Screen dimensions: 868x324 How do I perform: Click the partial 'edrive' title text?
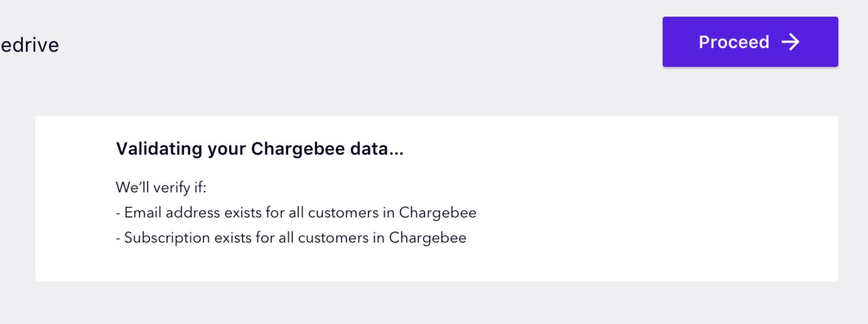tap(30, 45)
